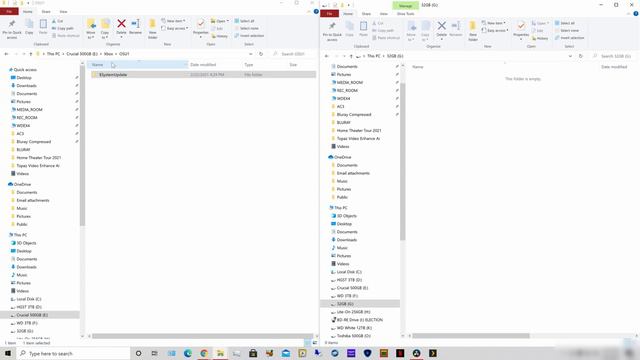This screenshot has width=640, height=360.
Task: Switch to Share tab in right window
Action: (x=366, y=14)
